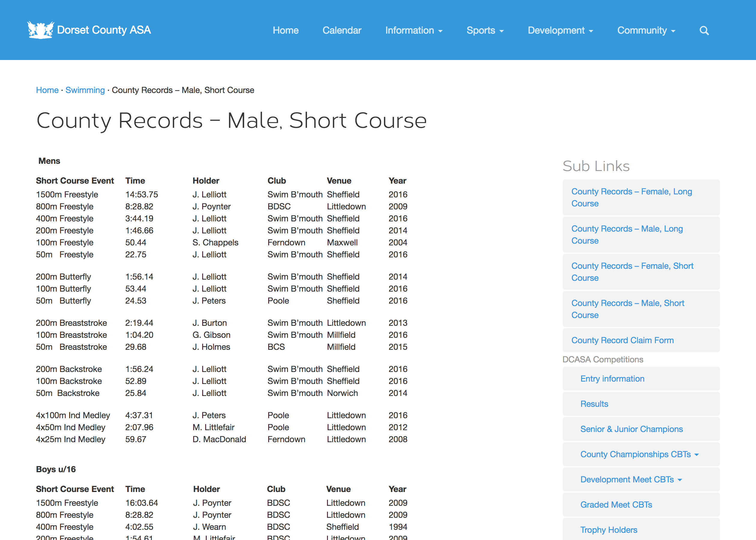
Task: Open the Calendar nav item
Action: click(342, 30)
